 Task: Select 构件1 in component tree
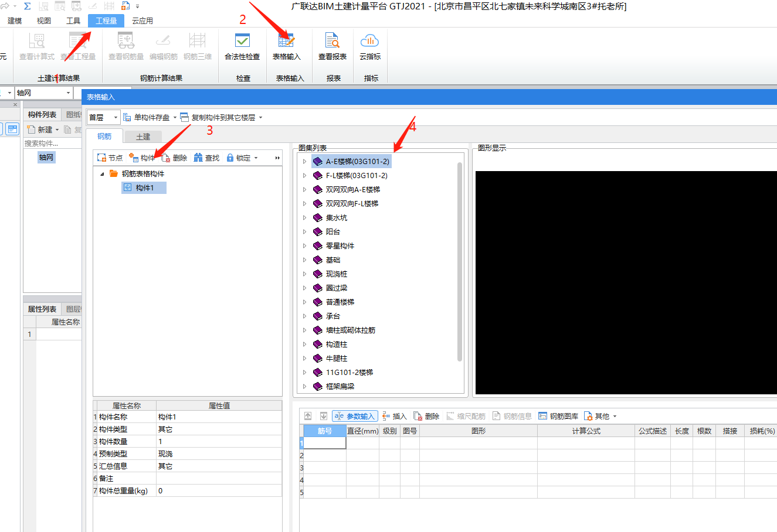[144, 187]
